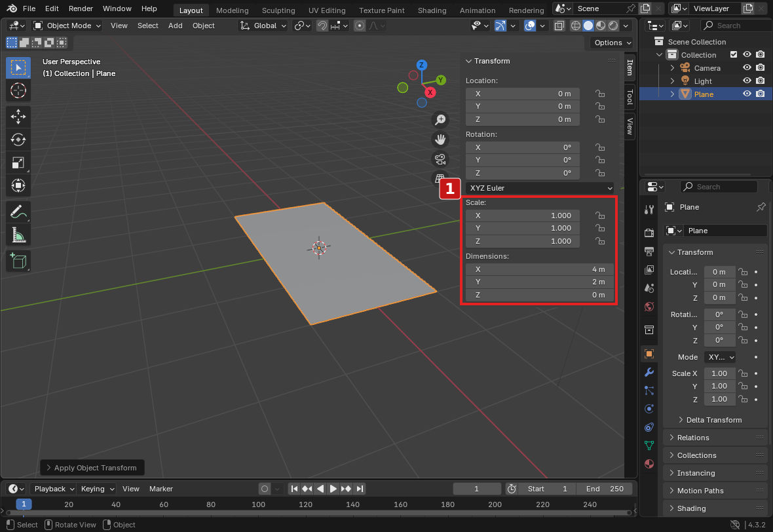The width and height of the screenshot is (773, 532).
Task: Activate the Move tool
Action: point(18,117)
